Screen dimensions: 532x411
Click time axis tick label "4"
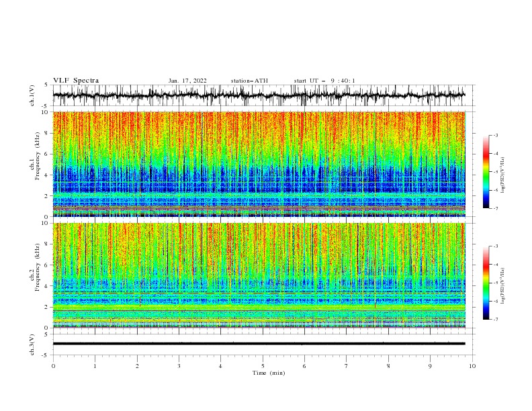pos(220,366)
